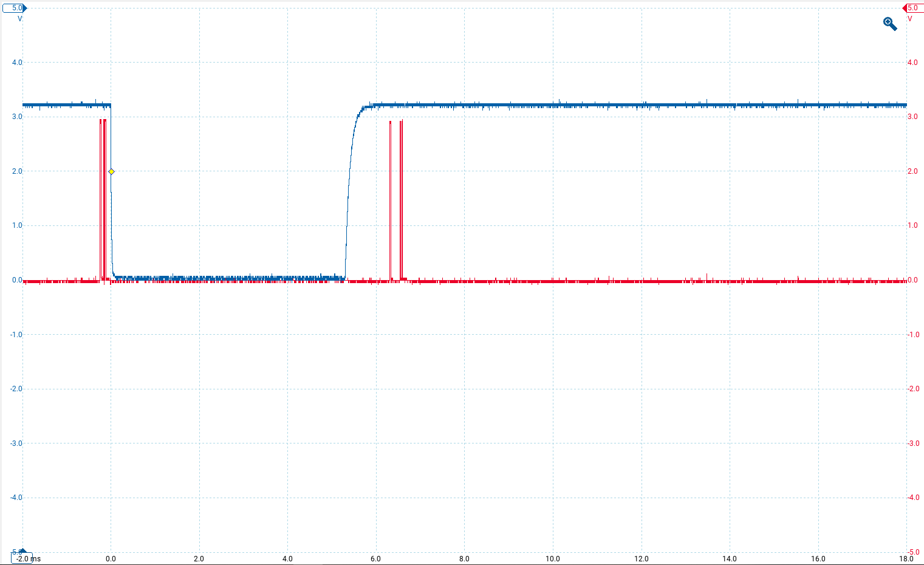Click the blue 3.0 voltage axis label

point(17,117)
